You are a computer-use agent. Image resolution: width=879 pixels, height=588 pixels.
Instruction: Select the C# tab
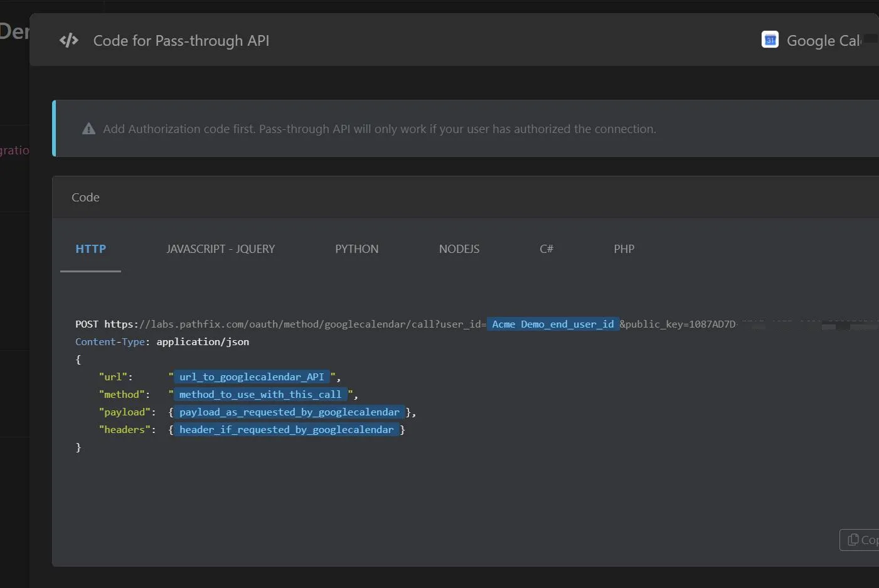[x=546, y=249]
